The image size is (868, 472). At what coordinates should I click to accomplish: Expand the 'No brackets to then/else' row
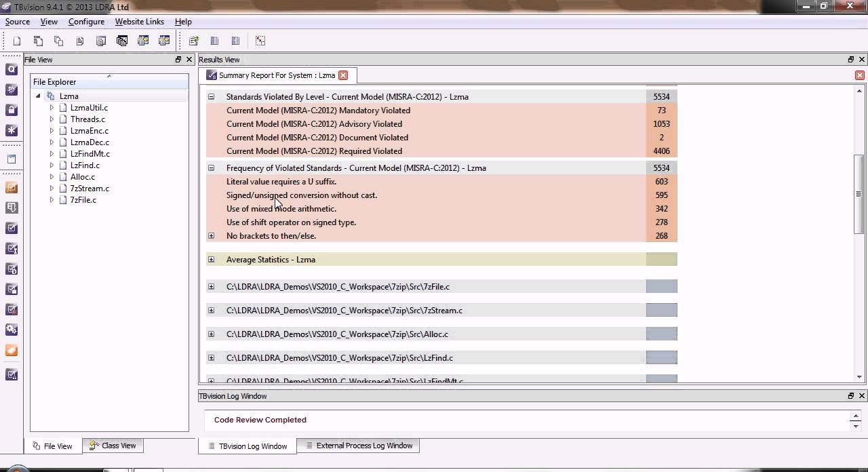click(x=211, y=236)
